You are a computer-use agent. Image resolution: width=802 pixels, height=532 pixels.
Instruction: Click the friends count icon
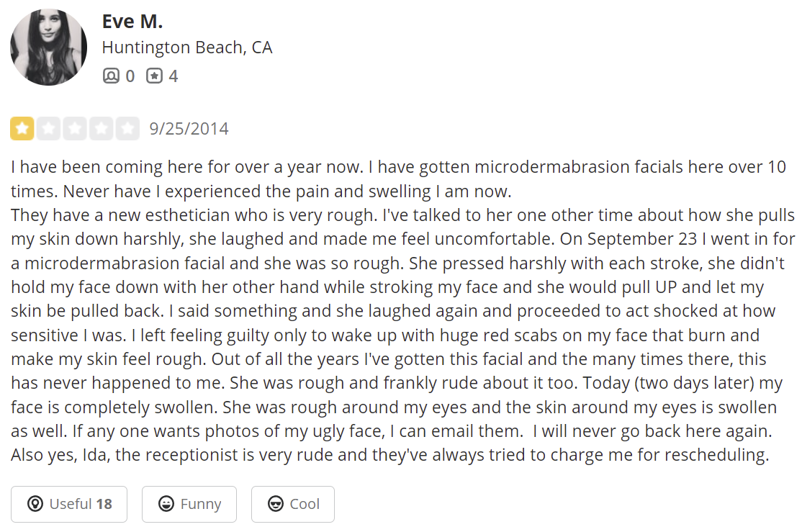(111, 76)
